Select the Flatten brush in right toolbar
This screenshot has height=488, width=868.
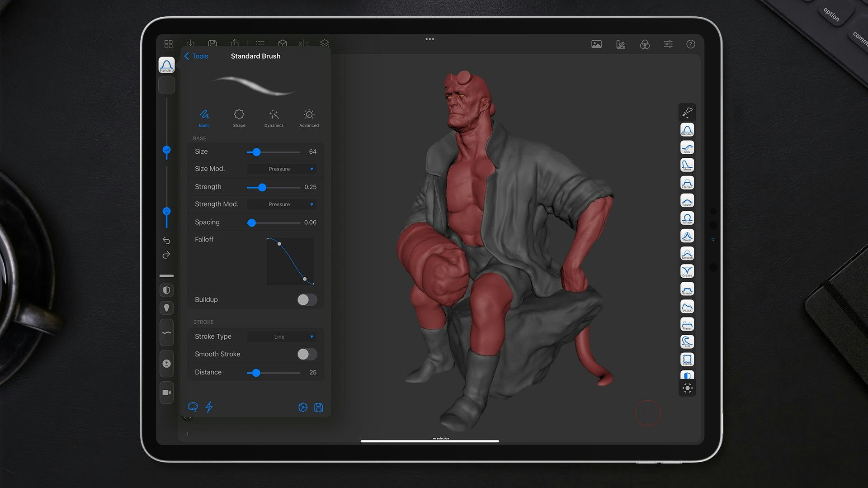687,183
